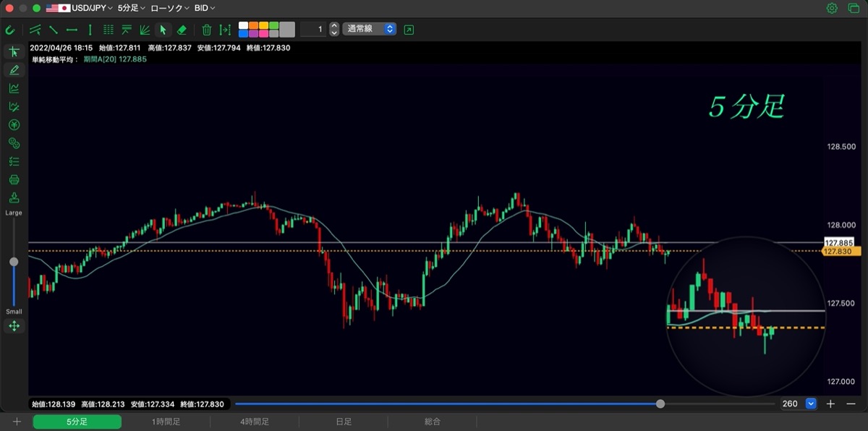The height and width of the screenshot is (431, 868).
Task: Delete drawings with the trash icon
Action: [x=207, y=30]
